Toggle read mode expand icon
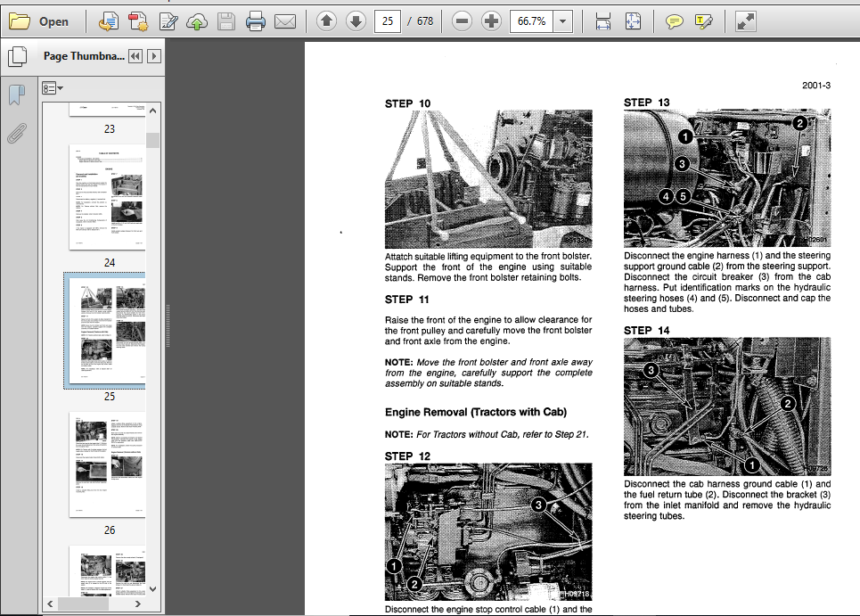This screenshot has width=860, height=616. coord(745,22)
